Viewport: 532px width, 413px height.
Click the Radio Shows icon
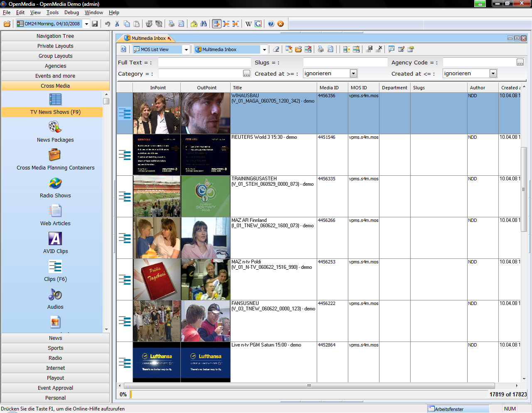click(55, 183)
